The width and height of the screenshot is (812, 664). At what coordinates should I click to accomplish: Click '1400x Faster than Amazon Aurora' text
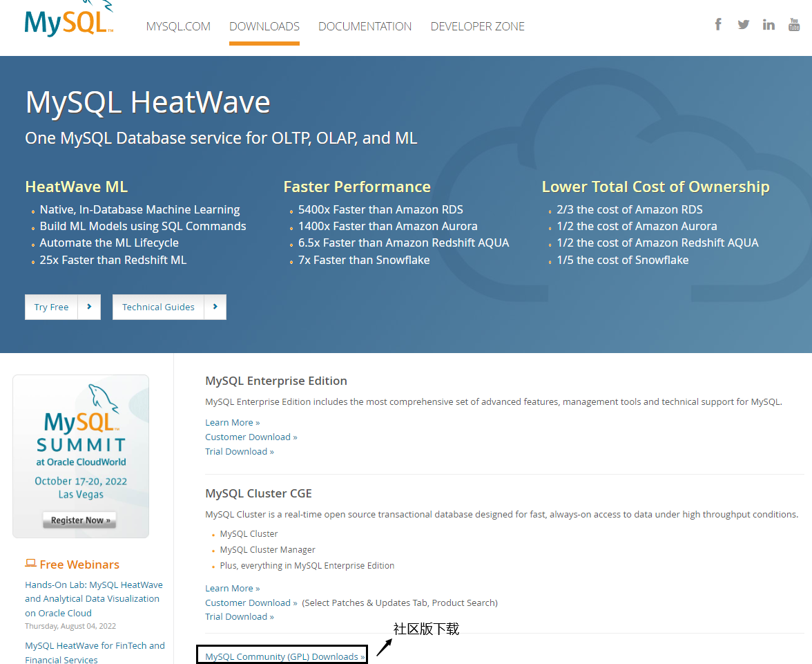pos(388,227)
